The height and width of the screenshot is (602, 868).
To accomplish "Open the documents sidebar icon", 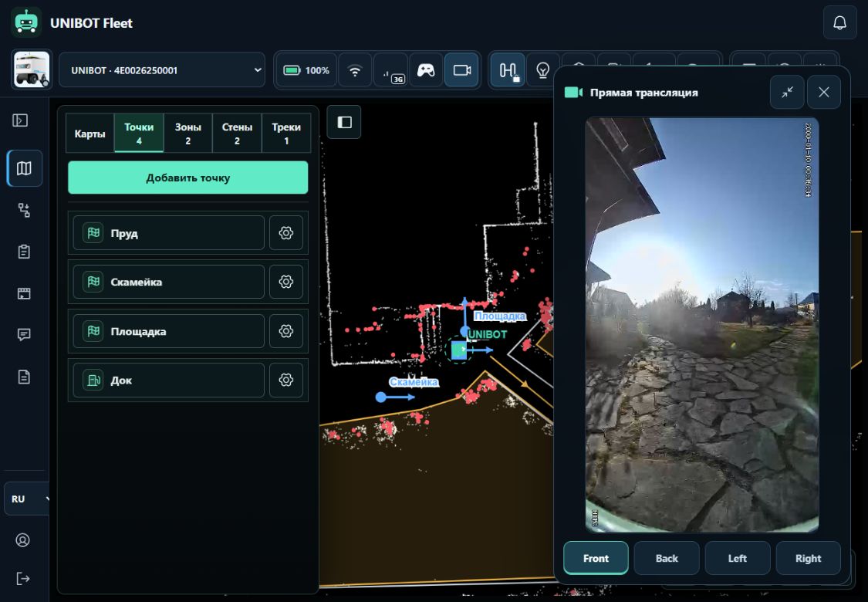I will coord(24,377).
